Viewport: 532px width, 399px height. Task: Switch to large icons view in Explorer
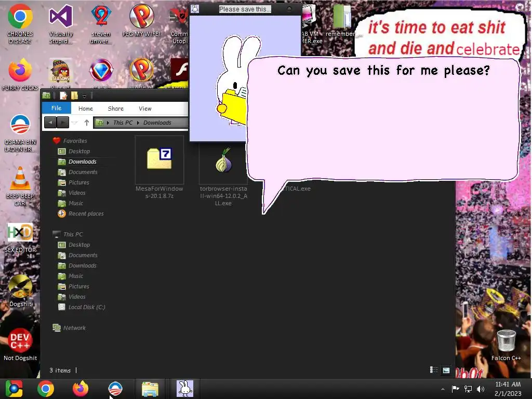[446, 370]
